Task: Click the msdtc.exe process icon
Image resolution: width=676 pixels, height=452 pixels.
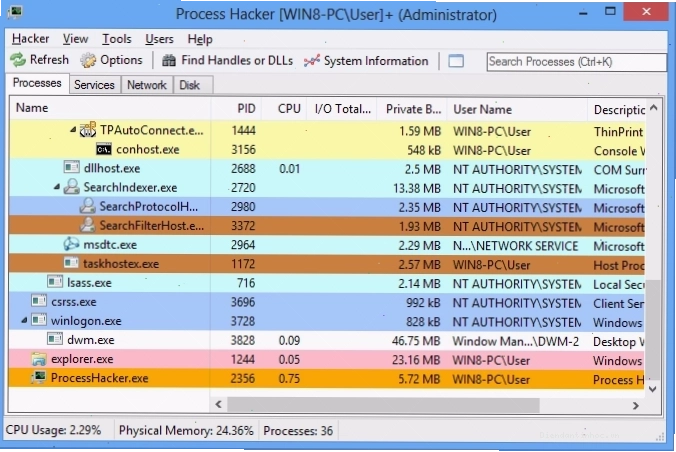Action: pyautogui.click(x=71, y=245)
